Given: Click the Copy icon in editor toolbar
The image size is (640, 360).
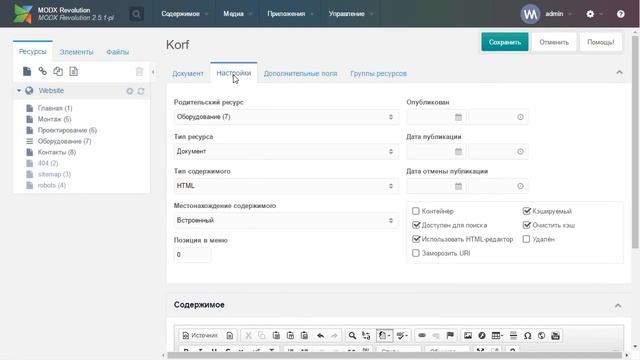Looking at the screenshot, I should coord(262,336).
